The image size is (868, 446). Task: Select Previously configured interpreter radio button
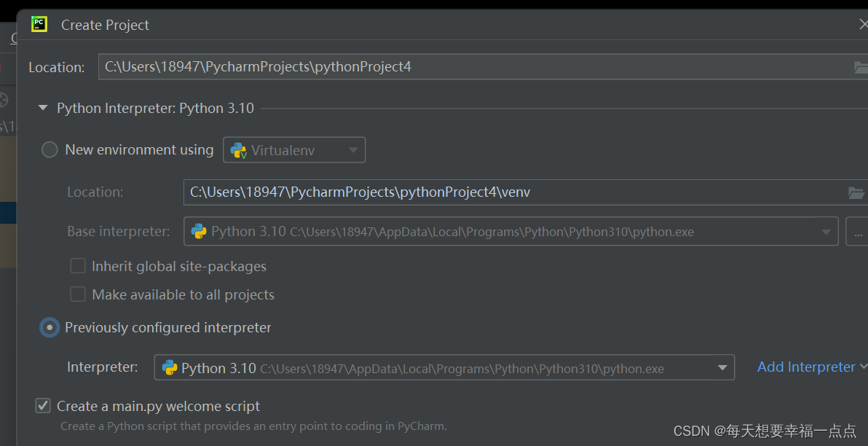50,327
